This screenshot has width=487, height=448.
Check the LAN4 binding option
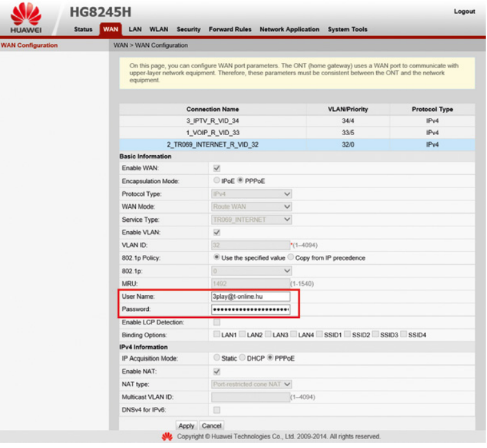pyautogui.click(x=294, y=334)
